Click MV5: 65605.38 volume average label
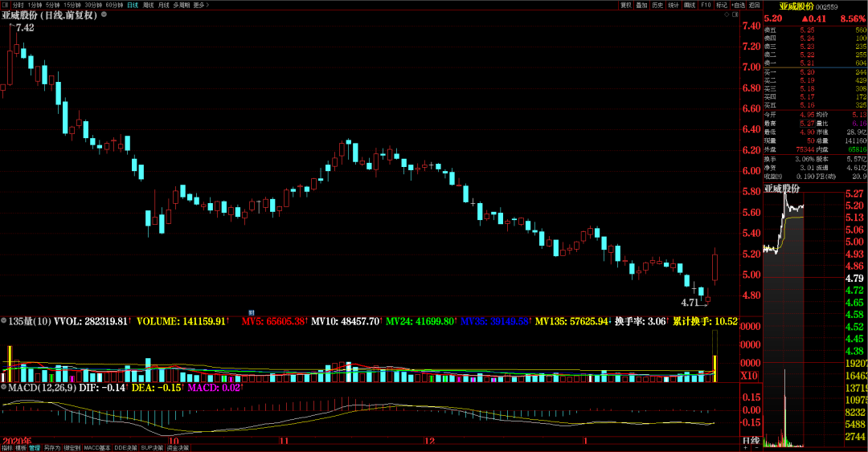This screenshot has width=868, height=452. pos(273,321)
